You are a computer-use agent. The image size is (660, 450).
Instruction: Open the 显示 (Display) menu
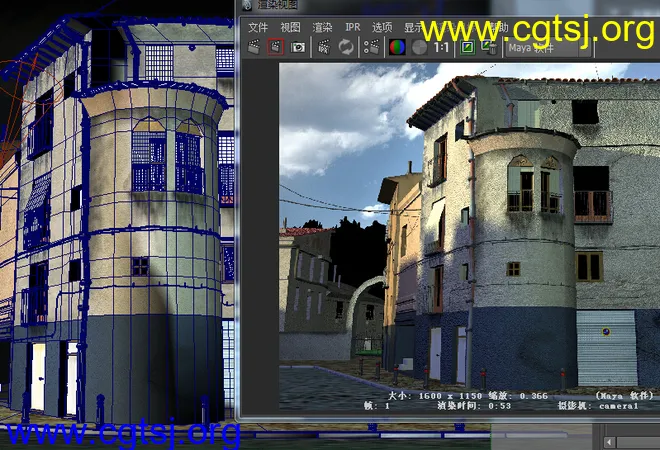click(x=413, y=28)
